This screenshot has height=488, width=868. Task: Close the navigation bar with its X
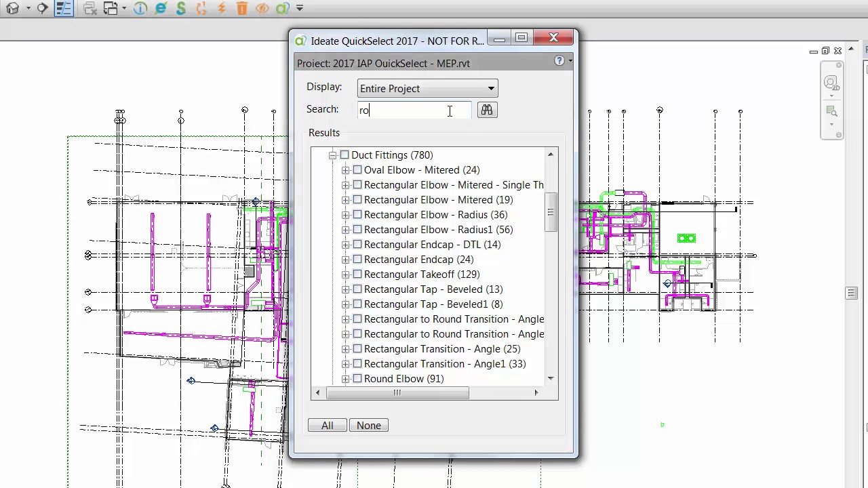click(838, 65)
